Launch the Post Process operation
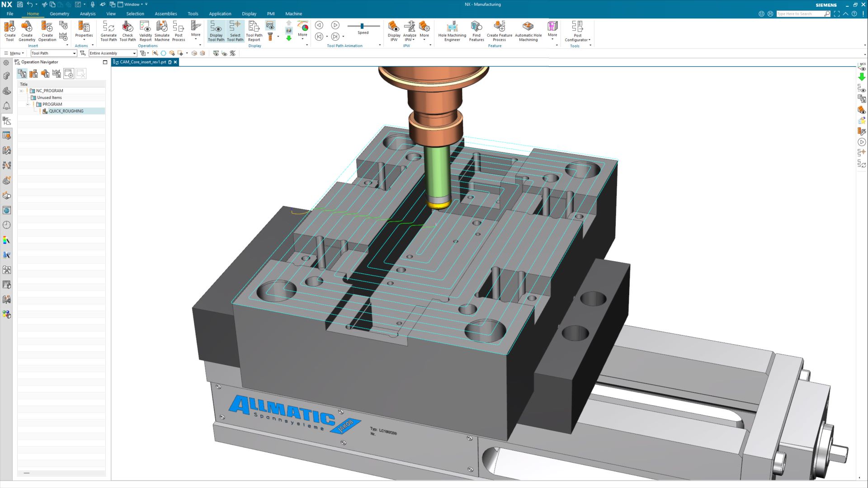This screenshot has width=868, height=488. (179, 30)
